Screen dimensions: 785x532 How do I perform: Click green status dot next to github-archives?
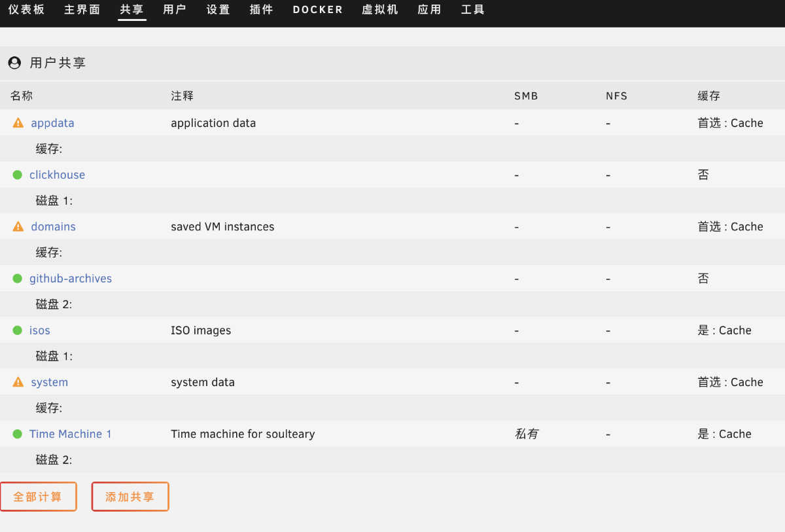click(x=18, y=279)
